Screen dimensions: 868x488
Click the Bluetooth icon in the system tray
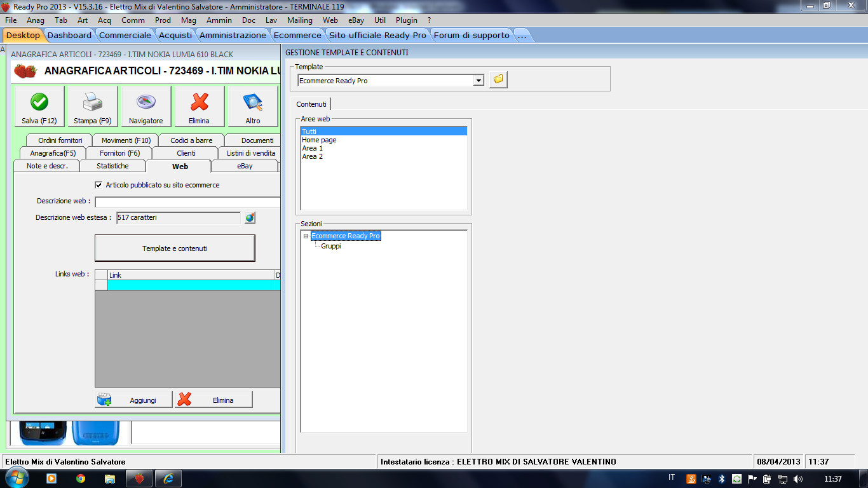pyautogui.click(x=722, y=478)
